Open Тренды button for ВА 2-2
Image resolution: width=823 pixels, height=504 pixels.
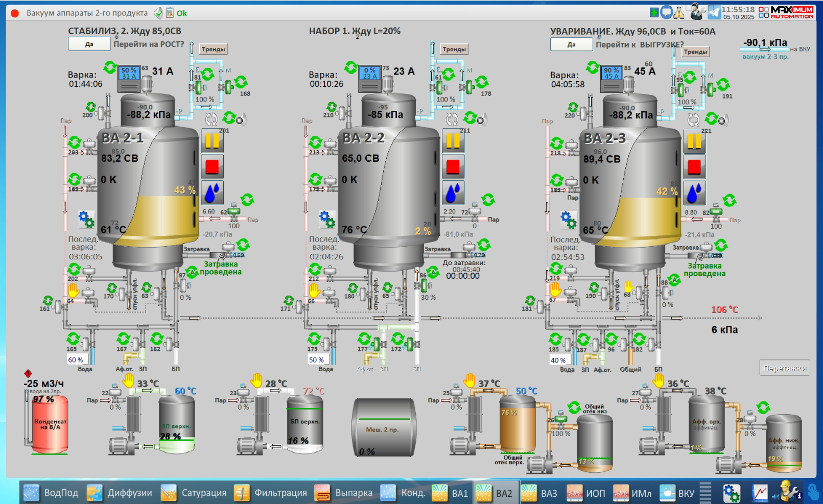(454, 50)
